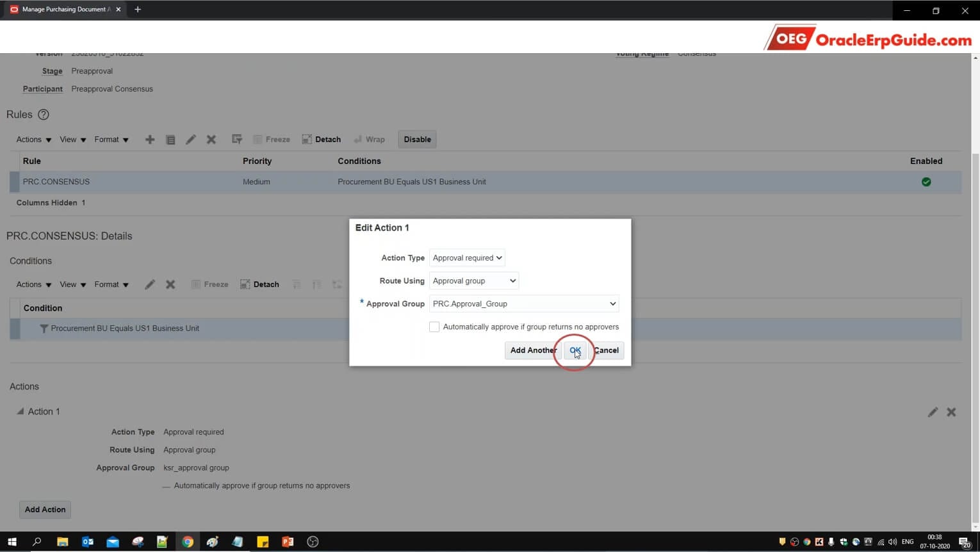The width and height of the screenshot is (980, 552).
Task: Click the Add Action button
Action: [x=45, y=510]
